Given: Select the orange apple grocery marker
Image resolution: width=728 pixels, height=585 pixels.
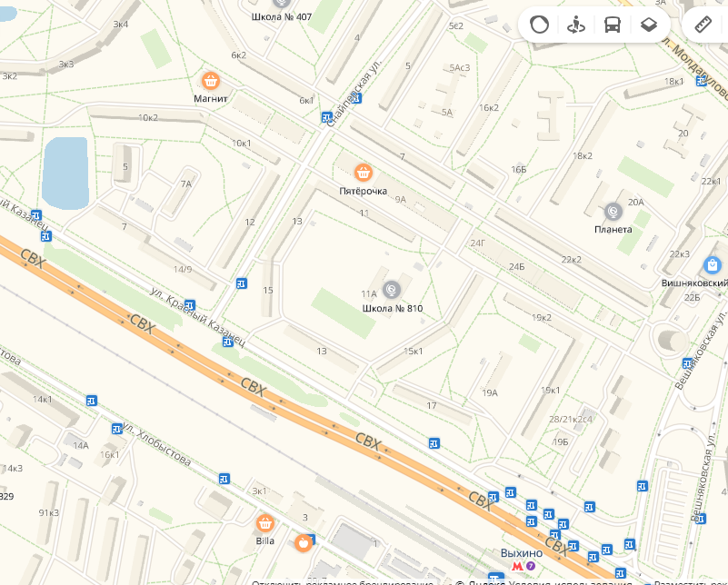Looking at the screenshot, I should click(x=304, y=543).
